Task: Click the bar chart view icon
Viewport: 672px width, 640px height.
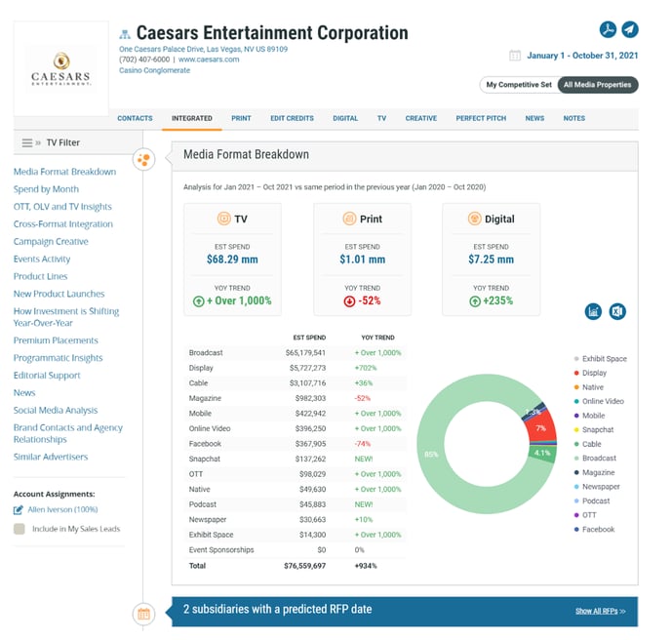Action: 593,311
